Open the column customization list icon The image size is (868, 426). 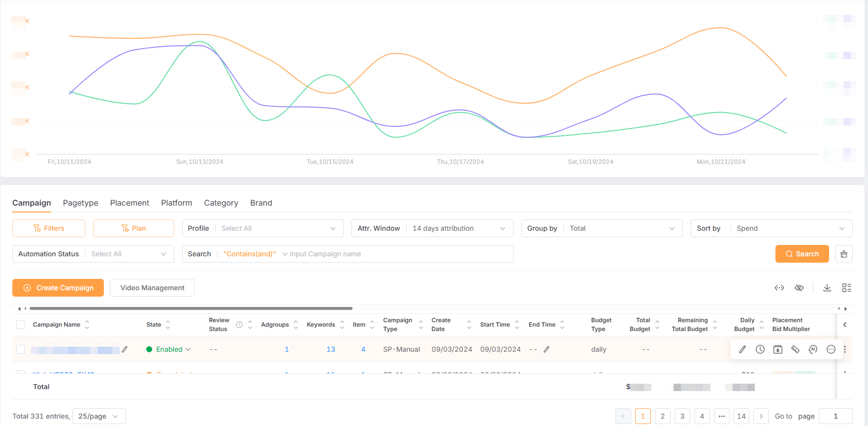[x=847, y=288]
